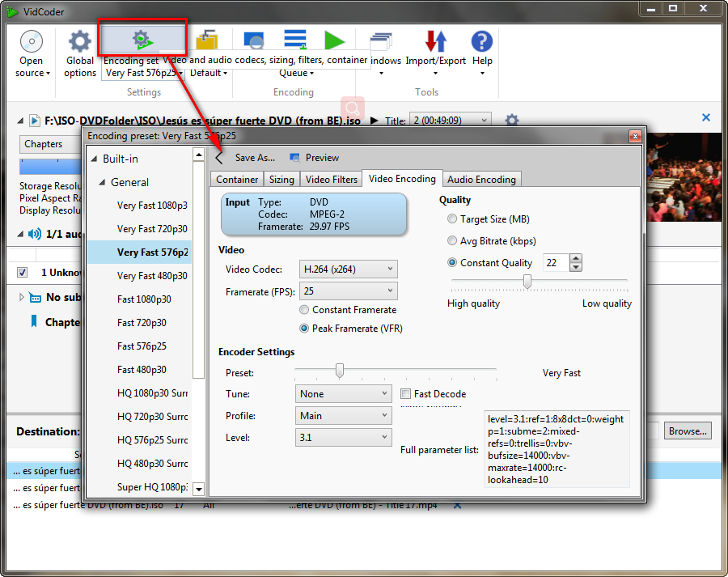Image resolution: width=728 pixels, height=577 pixels.
Task: Click the Add to Queue list icon
Action: (295, 40)
